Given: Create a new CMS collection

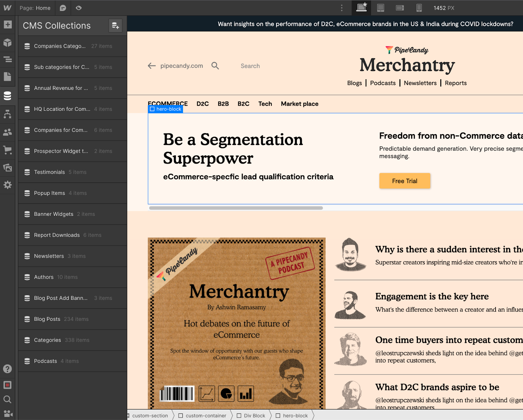Looking at the screenshot, I should 115,26.
